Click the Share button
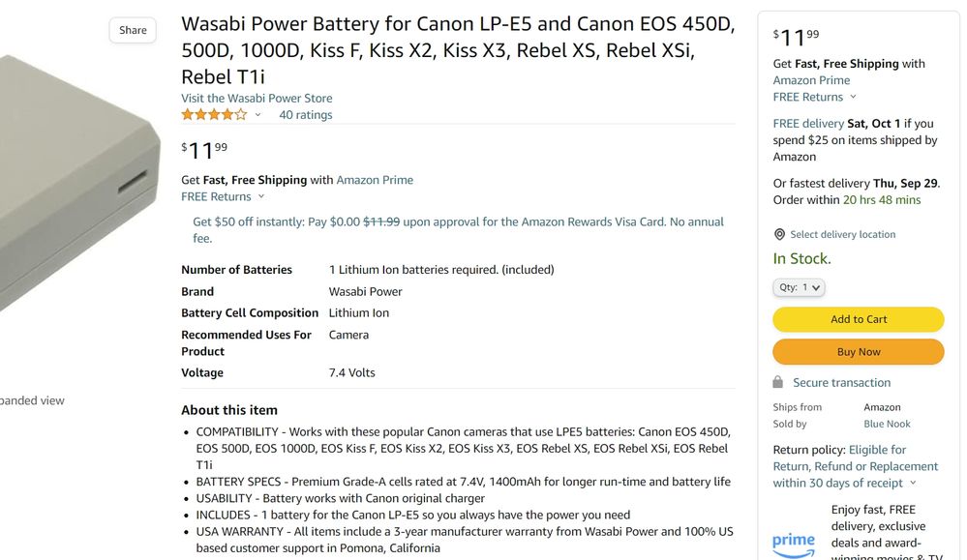This screenshot has height=560, width=967. pos(132,30)
